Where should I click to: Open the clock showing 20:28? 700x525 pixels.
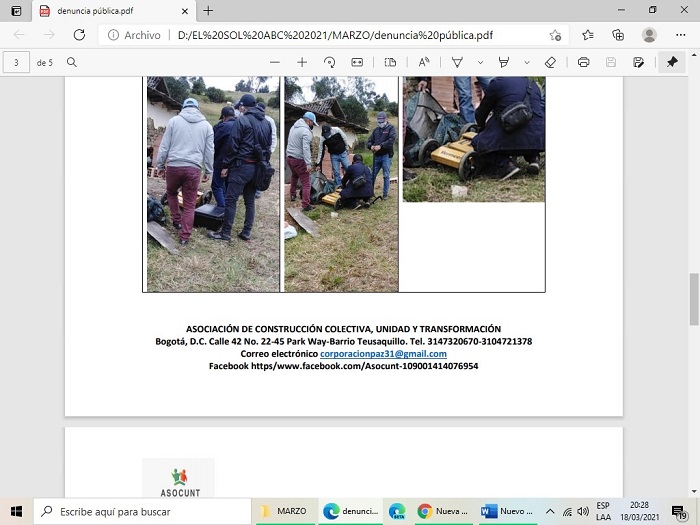pyautogui.click(x=639, y=512)
